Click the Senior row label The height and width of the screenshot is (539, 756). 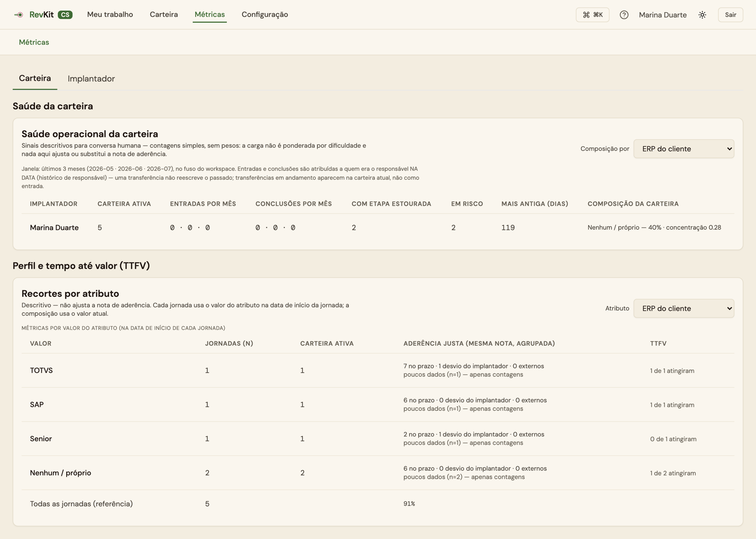point(41,439)
